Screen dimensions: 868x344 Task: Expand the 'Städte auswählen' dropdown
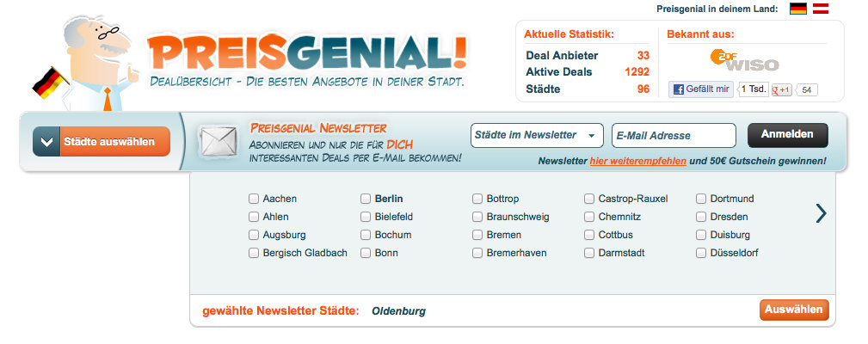pos(102,141)
